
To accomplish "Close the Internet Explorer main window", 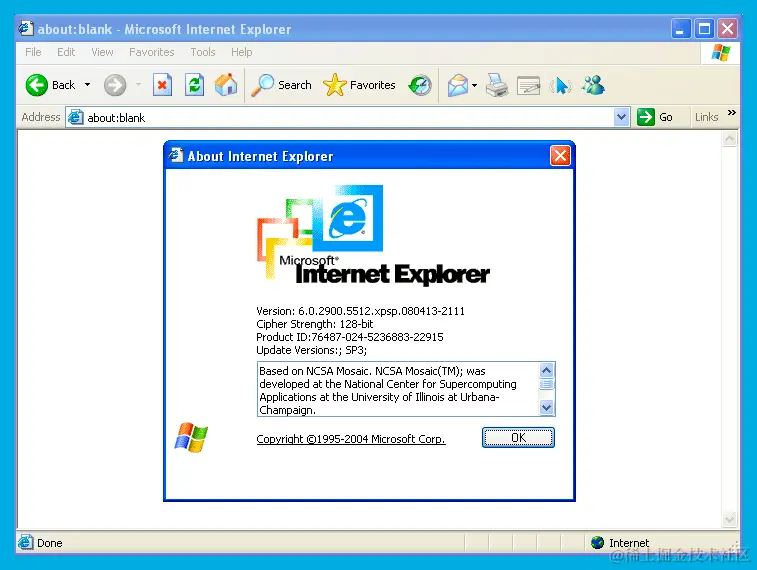I will pos(728,29).
